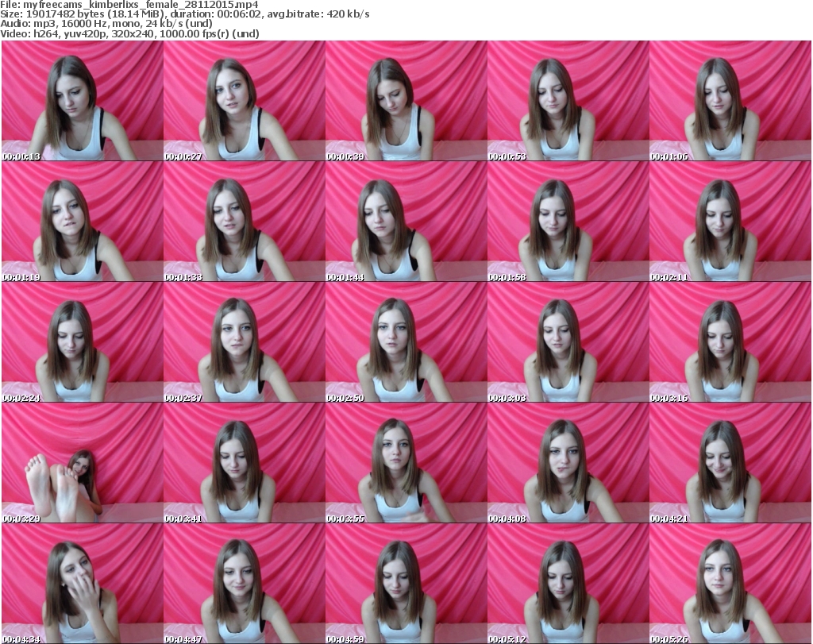Select the frame stamped 00:03:03
This screenshot has width=813, height=644.
[568, 342]
